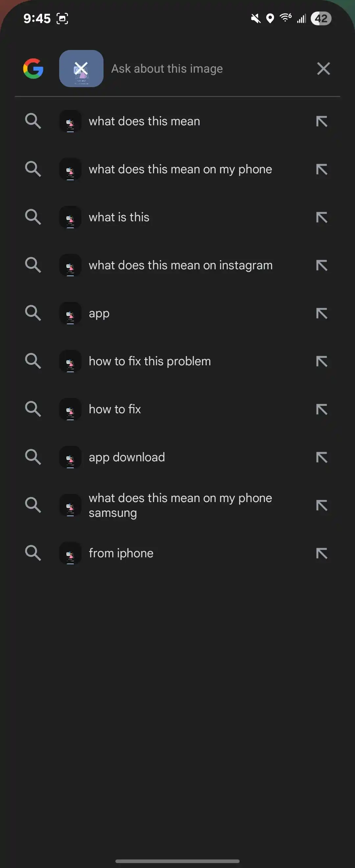
Task: Remove the attached image thumbnail
Action: coord(81,68)
